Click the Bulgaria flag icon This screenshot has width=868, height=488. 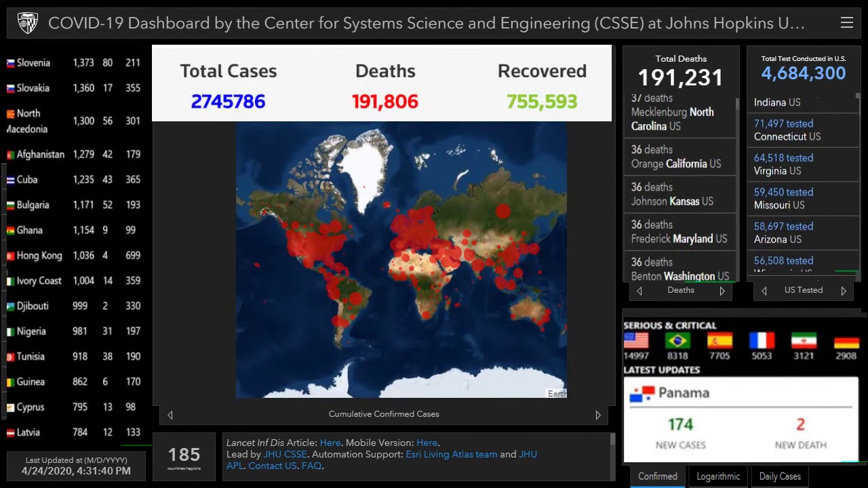pos(10,205)
